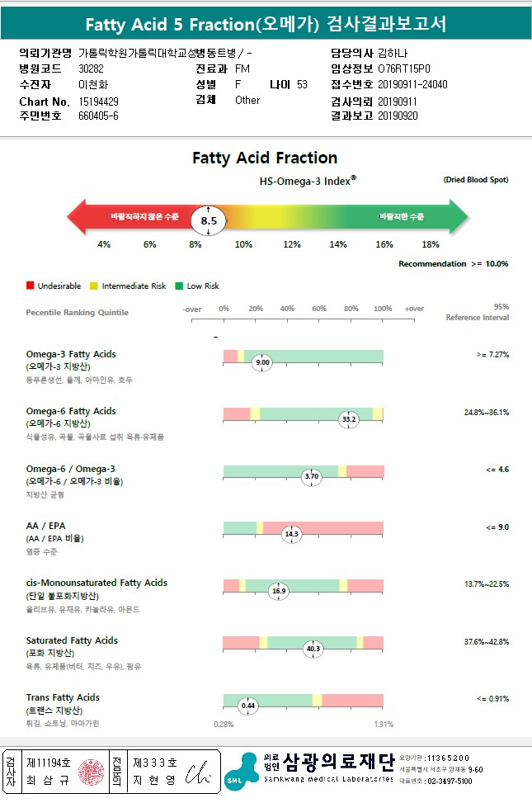Click the 40.3 marker on the Saturated Fatty Acids bar
Viewport: 532px width, 803px height.
(313, 649)
